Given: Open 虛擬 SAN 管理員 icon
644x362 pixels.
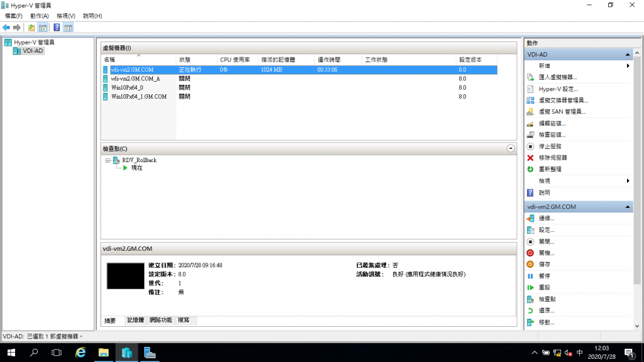Looking at the screenshot, I should click(x=530, y=112).
